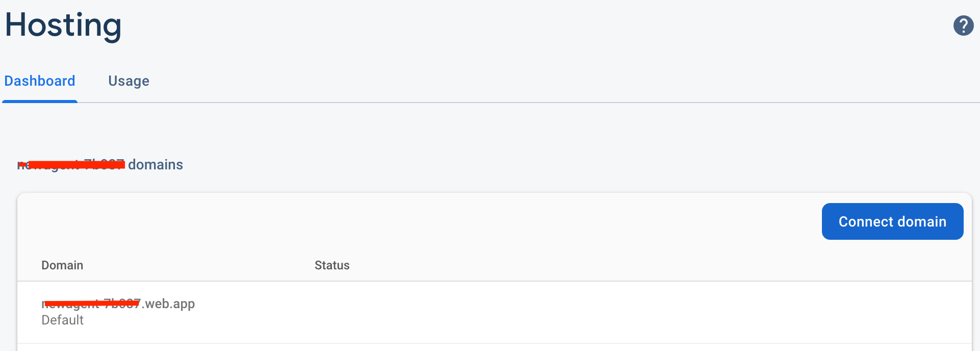The width and height of the screenshot is (980, 351).
Task: Click the Status column header
Action: point(332,265)
